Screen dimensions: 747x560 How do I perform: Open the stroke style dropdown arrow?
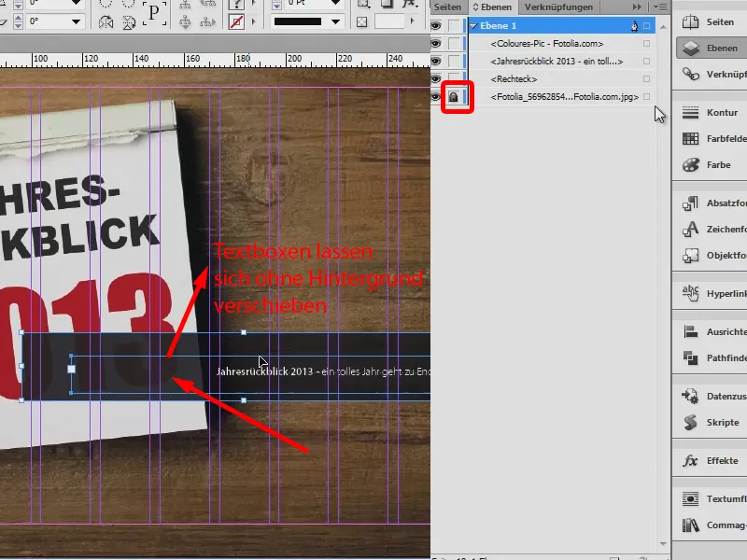coord(335,21)
